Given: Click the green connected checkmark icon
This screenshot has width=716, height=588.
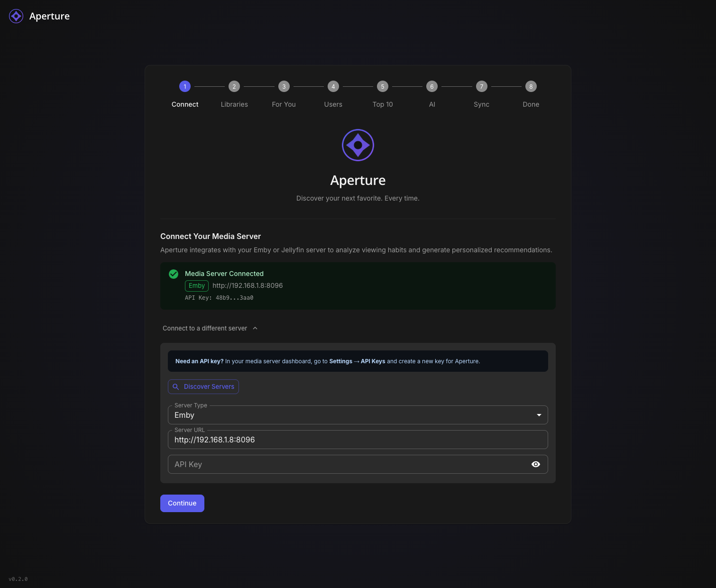Looking at the screenshot, I should [174, 274].
